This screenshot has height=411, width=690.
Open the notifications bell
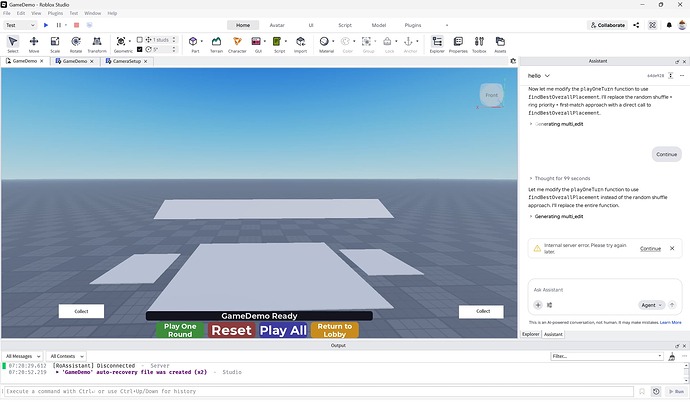pos(669,25)
